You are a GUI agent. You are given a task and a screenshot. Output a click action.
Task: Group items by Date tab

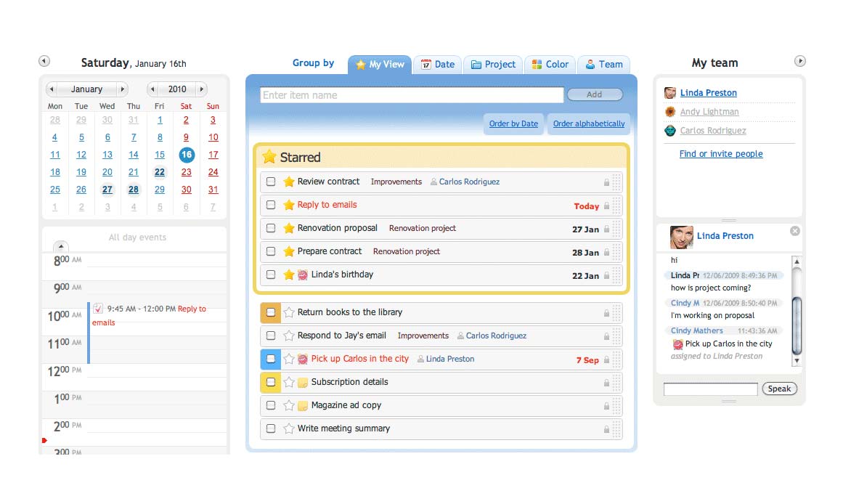pyautogui.click(x=438, y=65)
